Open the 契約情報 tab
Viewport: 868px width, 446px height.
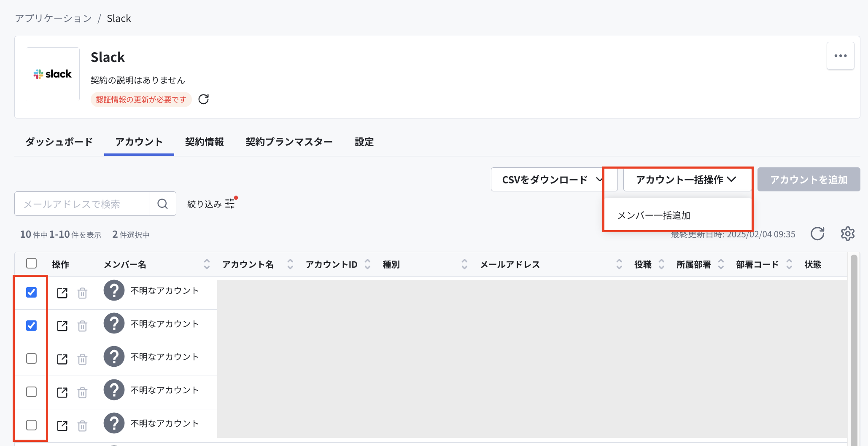205,142
